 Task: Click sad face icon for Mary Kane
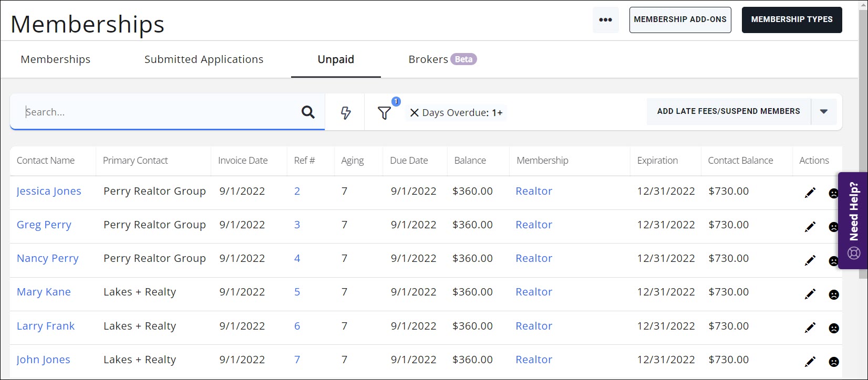pos(833,294)
